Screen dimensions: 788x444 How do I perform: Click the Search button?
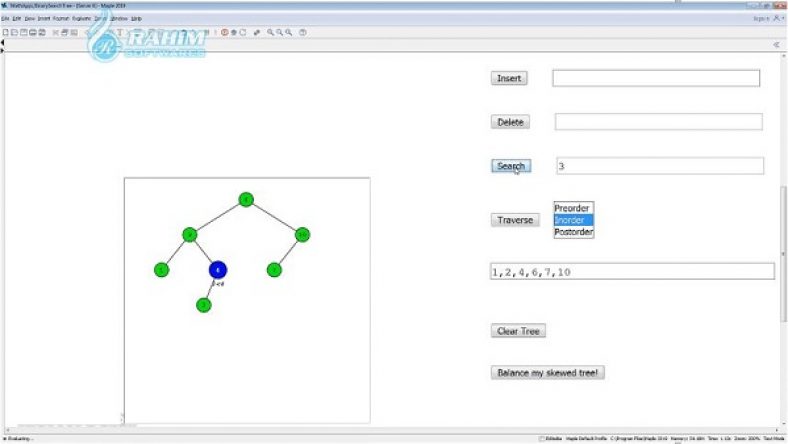[x=511, y=166]
